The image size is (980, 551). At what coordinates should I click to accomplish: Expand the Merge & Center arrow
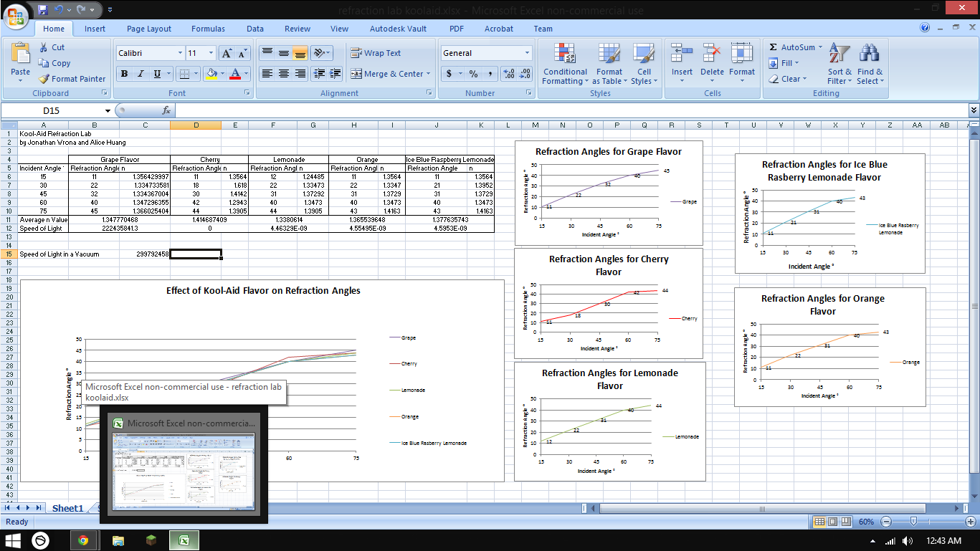(429, 74)
